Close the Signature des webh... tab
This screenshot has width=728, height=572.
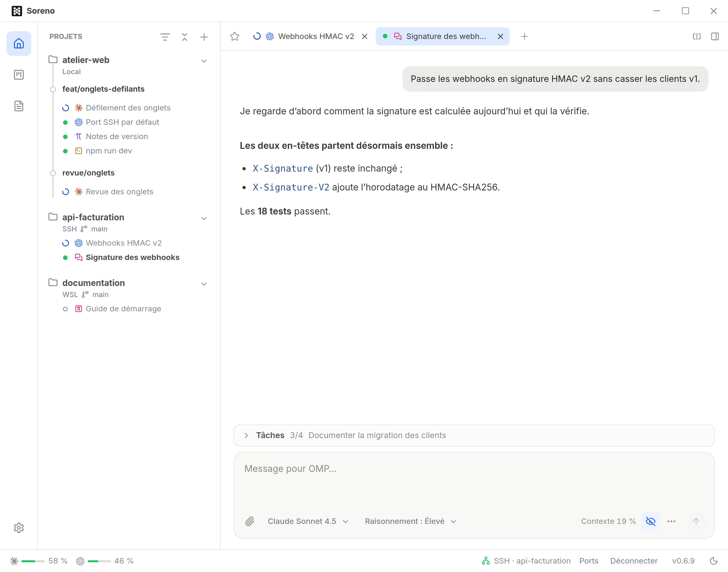tap(500, 36)
